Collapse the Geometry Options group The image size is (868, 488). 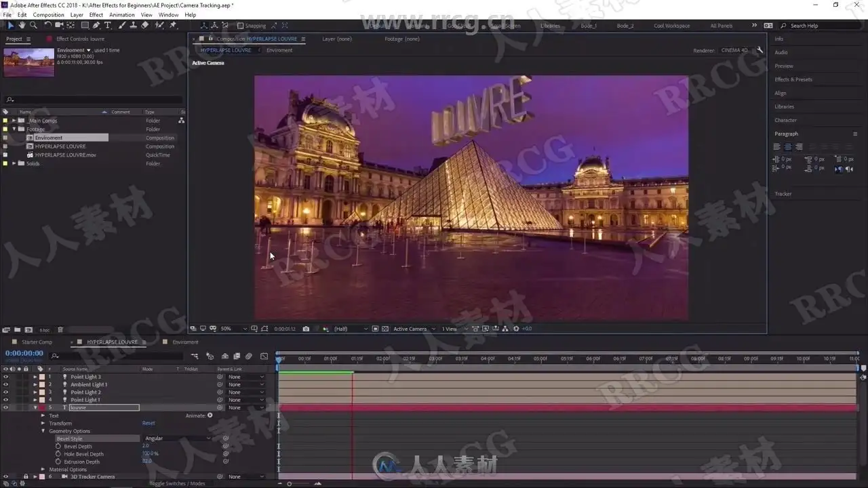[43, 431]
